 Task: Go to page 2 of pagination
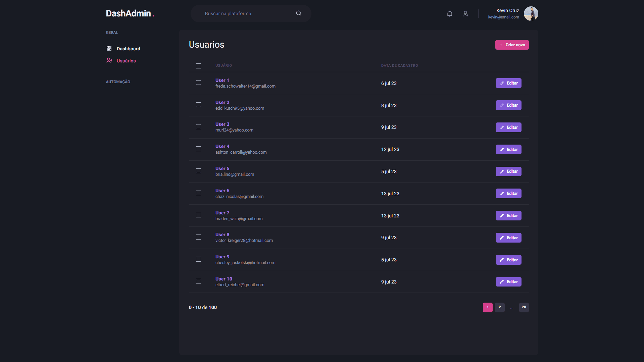tap(499, 307)
